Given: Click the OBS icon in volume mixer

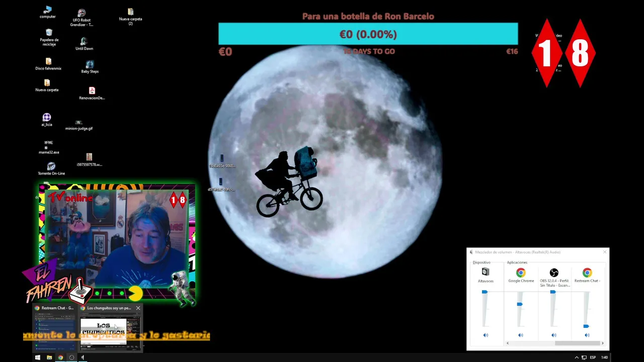Looking at the screenshot, I should point(554,273).
